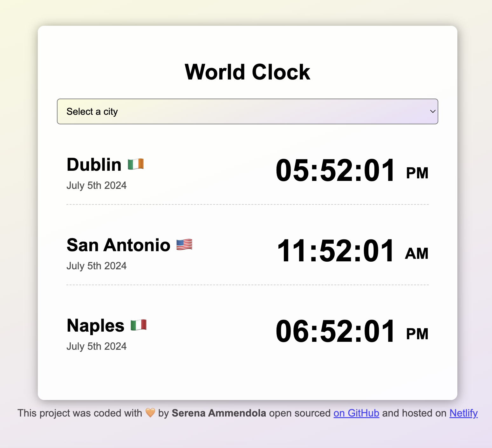The image size is (492, 448).
Task: Open the 'Select a city' dropdown
Action: point(247,111)
